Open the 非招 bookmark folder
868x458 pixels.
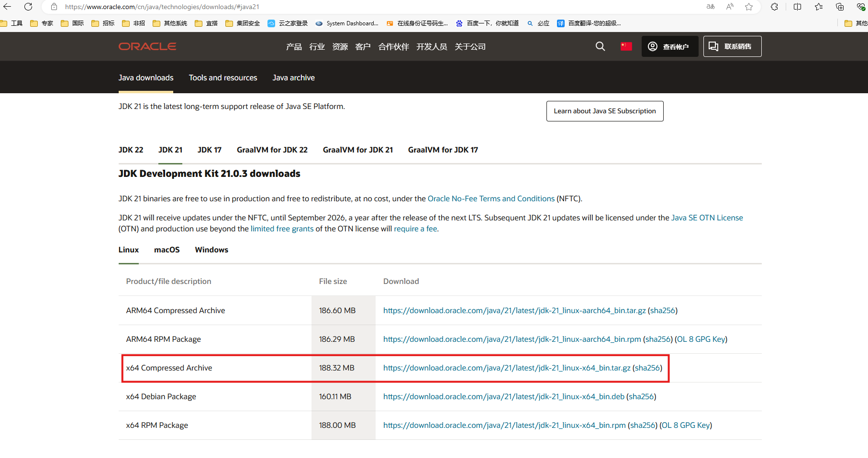coord(134,23)
